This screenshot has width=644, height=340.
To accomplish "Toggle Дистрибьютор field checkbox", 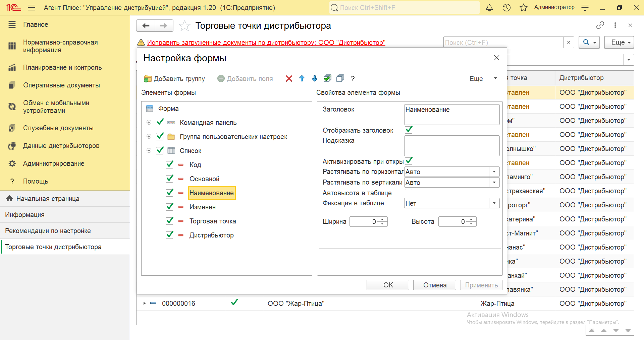I will point(170,235).
